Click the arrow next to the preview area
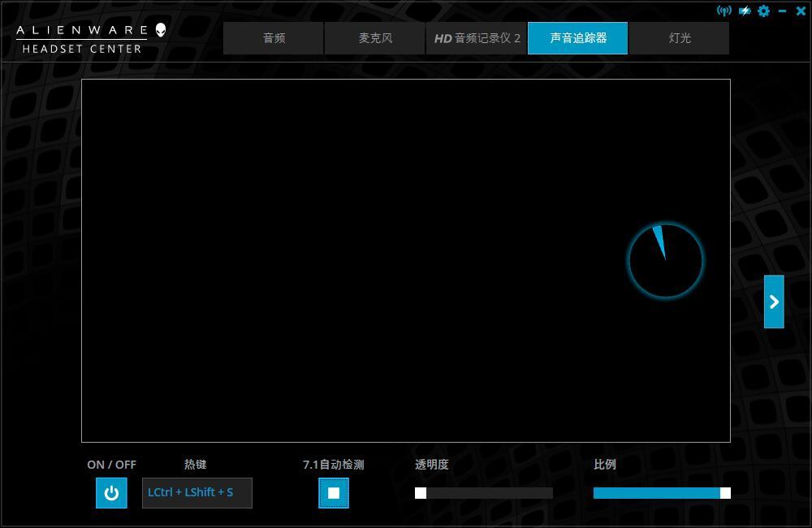This screenshot has height=528, width=812. 774,301
